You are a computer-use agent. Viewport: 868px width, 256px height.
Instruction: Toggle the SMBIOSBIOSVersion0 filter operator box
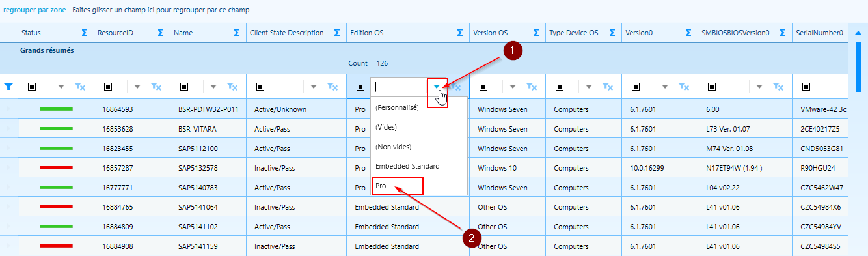point(711,86)
